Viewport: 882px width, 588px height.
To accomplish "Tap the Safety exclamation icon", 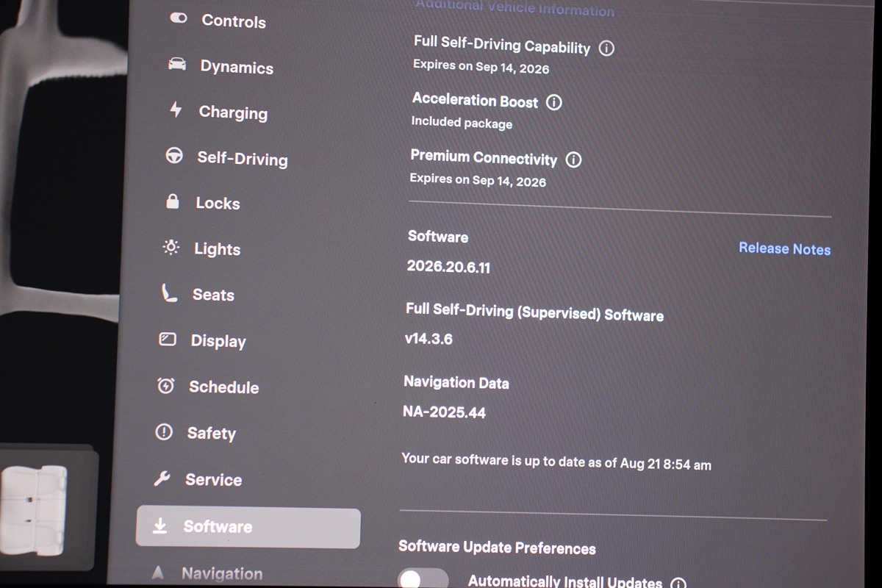I will [x=164, y=432].
